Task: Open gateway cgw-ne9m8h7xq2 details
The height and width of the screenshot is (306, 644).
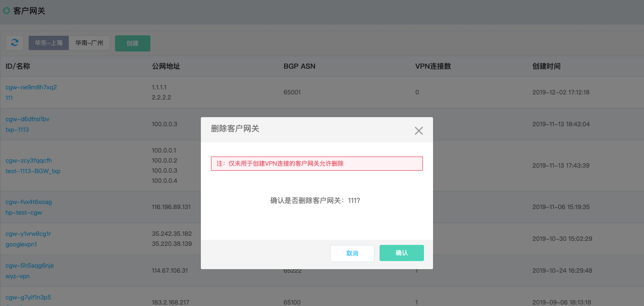Action: click(x=31, y=87)
